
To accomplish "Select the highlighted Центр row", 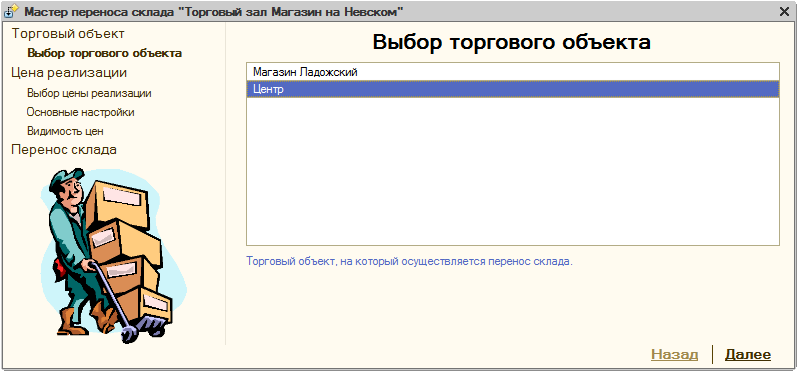I will tap(513, 89).
